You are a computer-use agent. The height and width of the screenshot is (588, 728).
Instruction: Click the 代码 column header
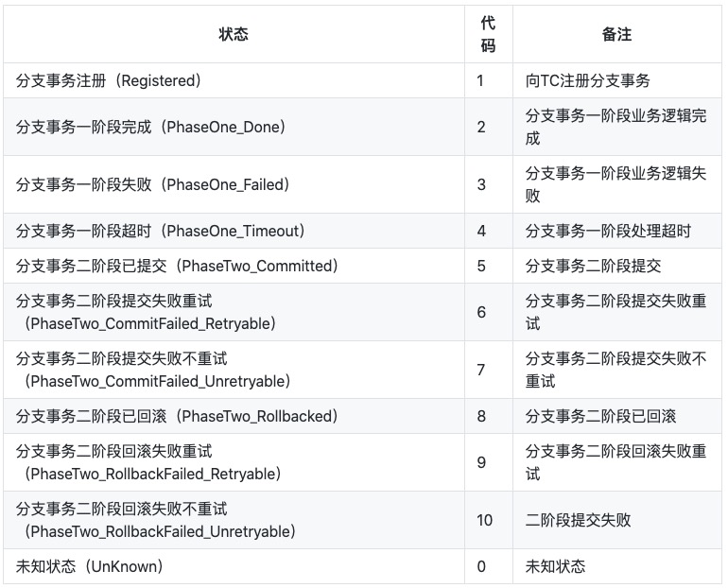pos(489,34)
